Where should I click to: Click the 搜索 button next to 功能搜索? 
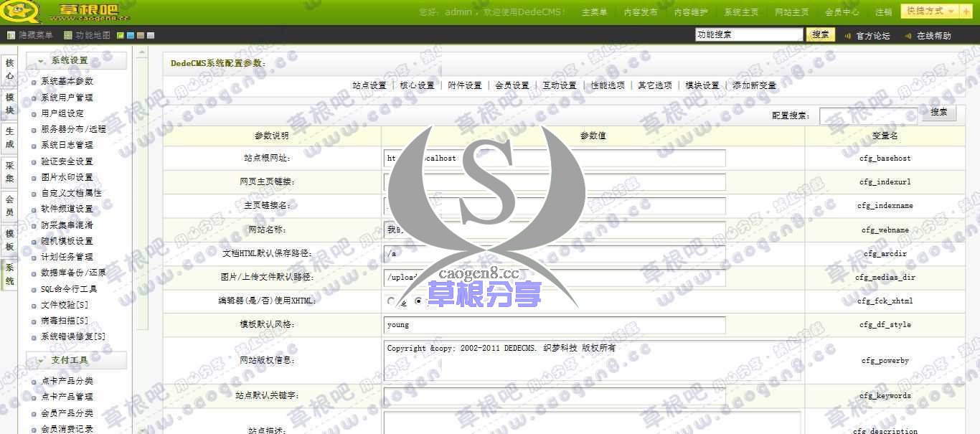point(819,34)
